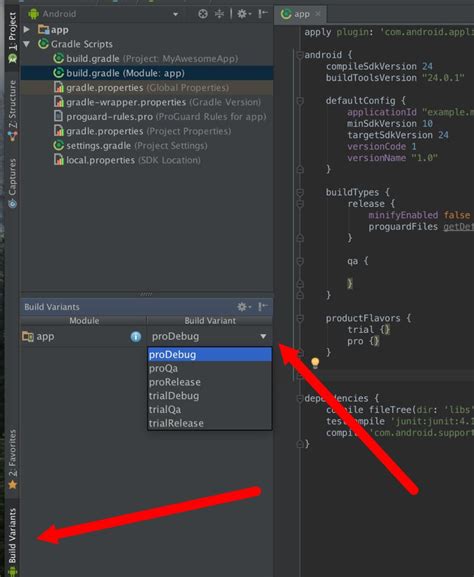
Task: Open gradle.properties (Project Properties)
Action: tap(142, 131)
